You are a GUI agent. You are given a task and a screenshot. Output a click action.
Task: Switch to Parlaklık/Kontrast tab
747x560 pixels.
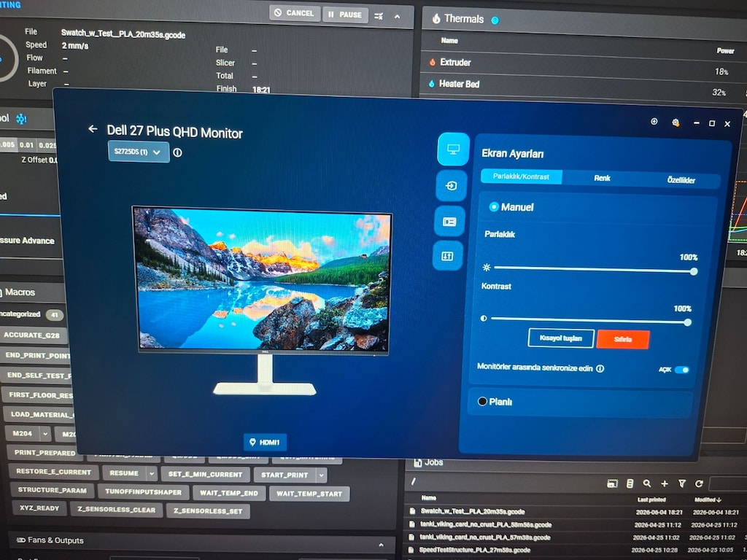pyautogui.click(x=521, y=176)
